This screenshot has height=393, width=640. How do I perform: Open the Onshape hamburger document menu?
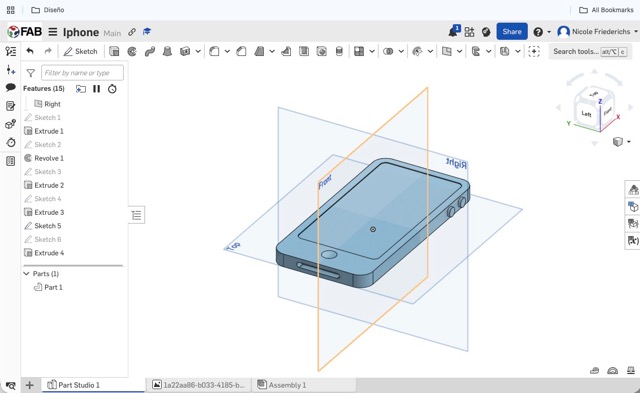[53, 32]
